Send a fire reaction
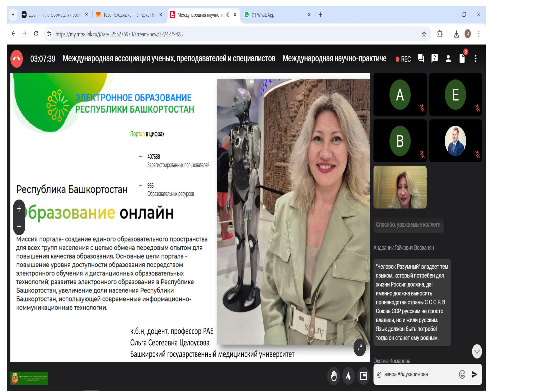554x392 pixels. [348, 376]
